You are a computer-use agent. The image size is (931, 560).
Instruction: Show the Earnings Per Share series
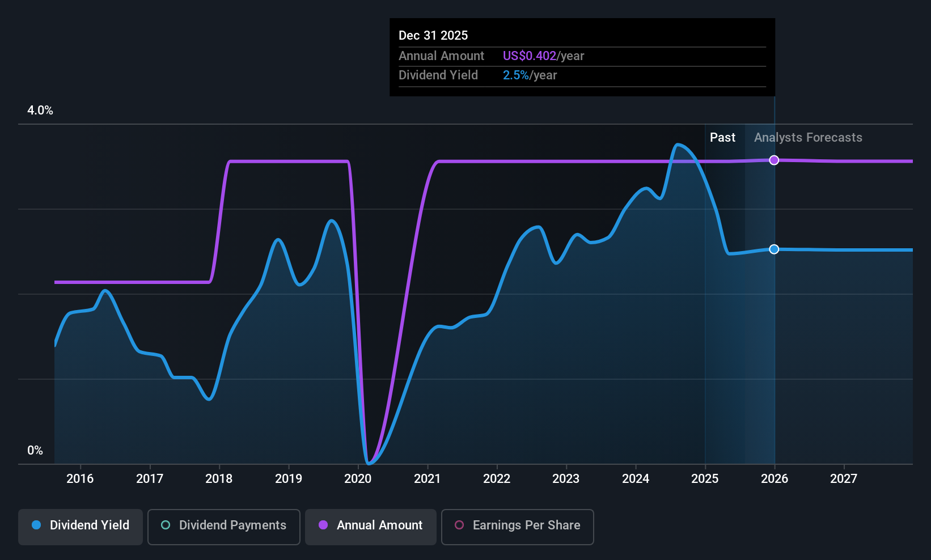pyautogui.click(x=517, y=527)
